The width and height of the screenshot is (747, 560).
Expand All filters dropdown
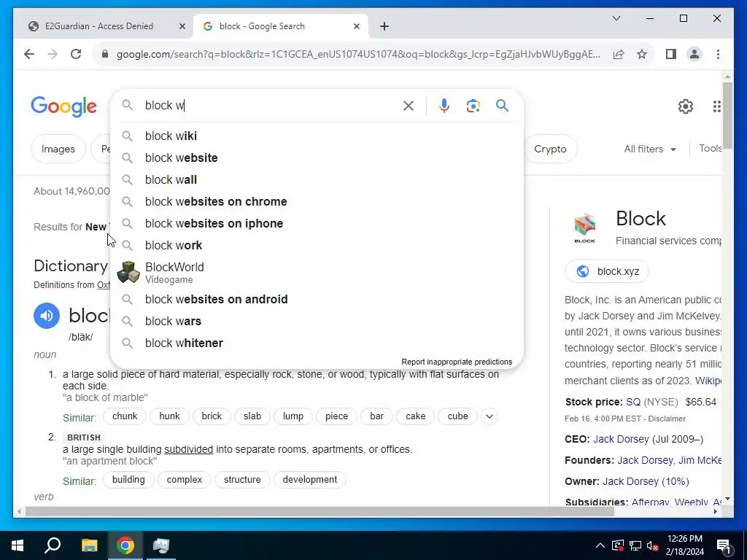pyautogui.click(x=650, y=149)
